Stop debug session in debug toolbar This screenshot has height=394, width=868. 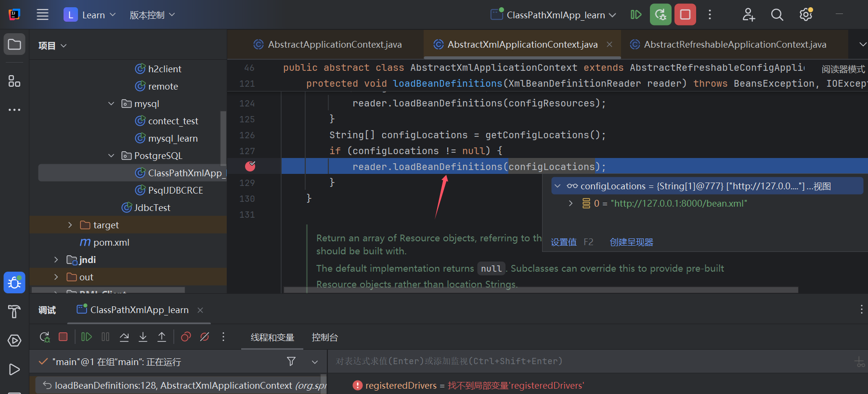[63, 337]
